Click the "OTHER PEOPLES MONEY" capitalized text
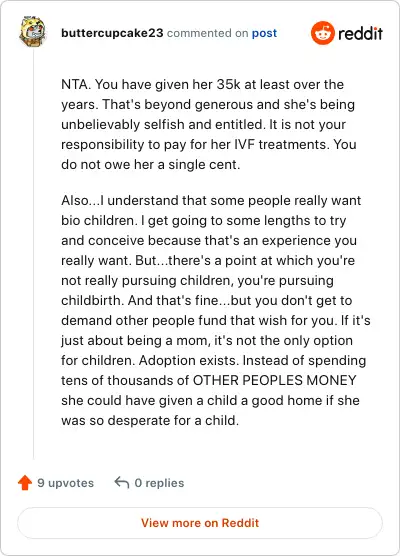Viewport: 400px width, 556px height. pyautogui.click(x=274, y=380)
